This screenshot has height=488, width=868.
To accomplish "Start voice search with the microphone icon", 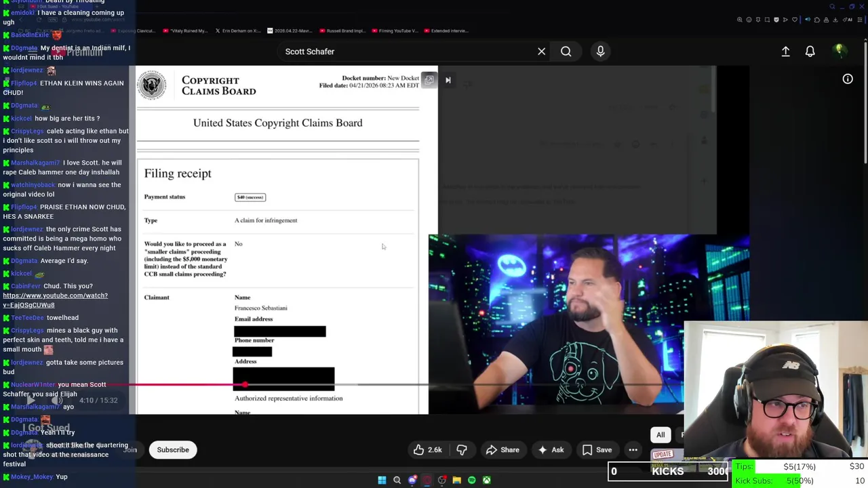I will click(x=600, y=52).
